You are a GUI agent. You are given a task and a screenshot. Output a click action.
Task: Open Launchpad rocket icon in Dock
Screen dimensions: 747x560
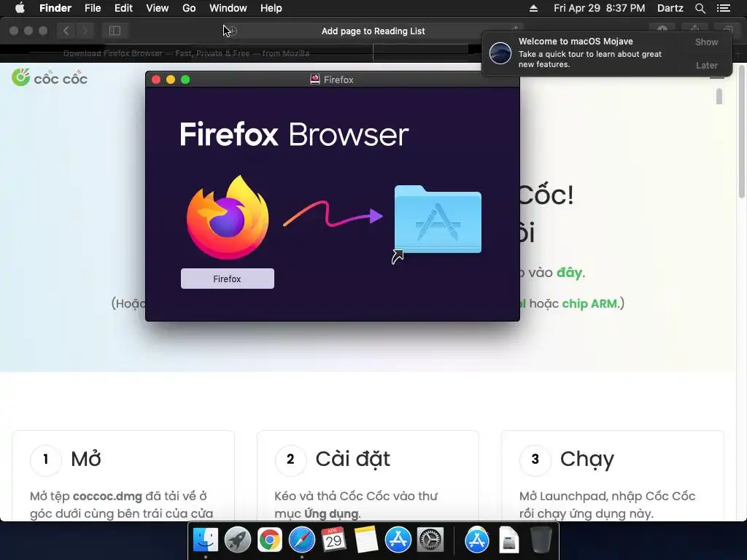pos(237,540)
